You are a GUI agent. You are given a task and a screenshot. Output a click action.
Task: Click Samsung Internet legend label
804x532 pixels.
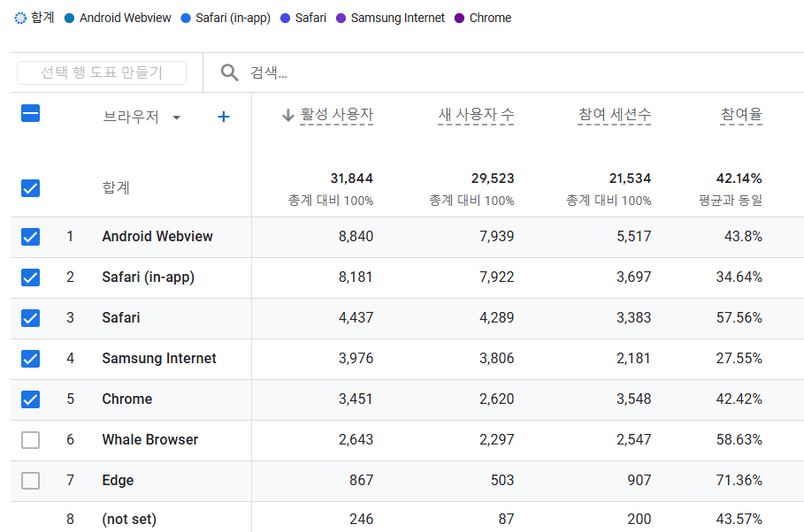pyautogui.click(x=397, y=18)
